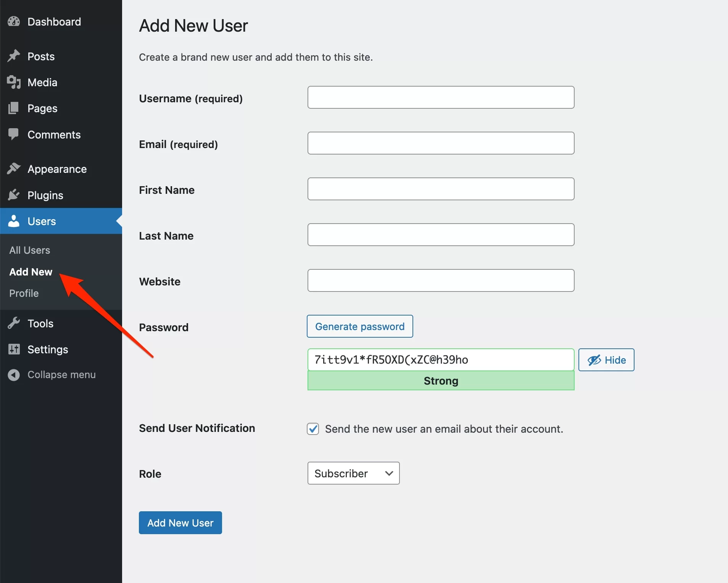Click the Posts pushpin icon

click(x=14, y=56)
